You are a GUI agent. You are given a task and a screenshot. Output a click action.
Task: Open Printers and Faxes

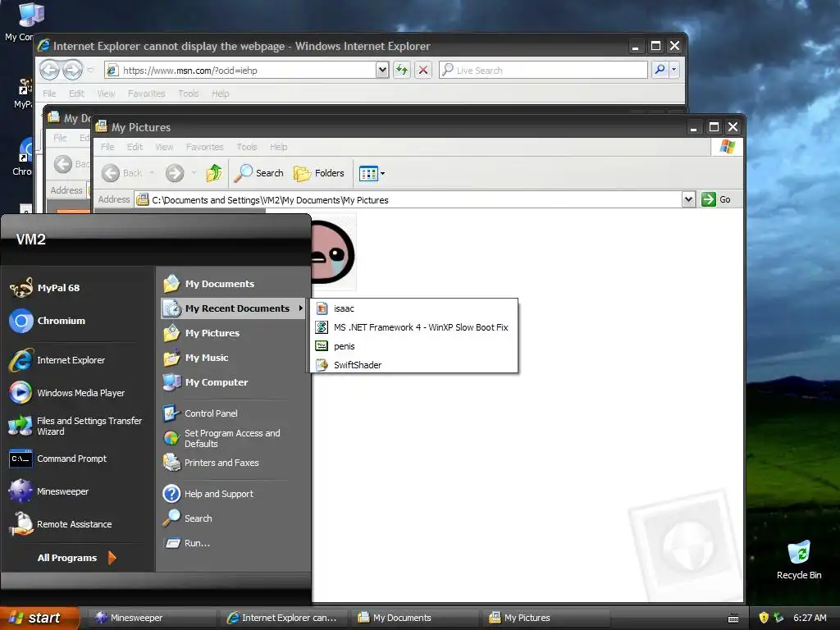point(211,463)
